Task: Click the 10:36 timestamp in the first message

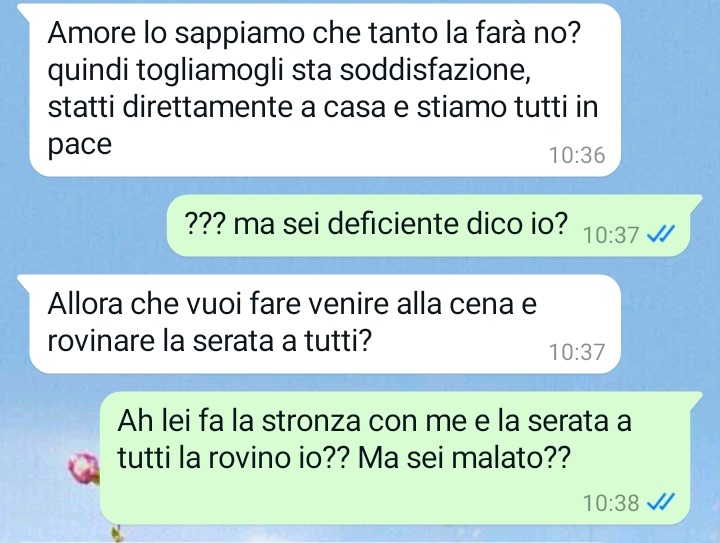Action: coord(577,155)
